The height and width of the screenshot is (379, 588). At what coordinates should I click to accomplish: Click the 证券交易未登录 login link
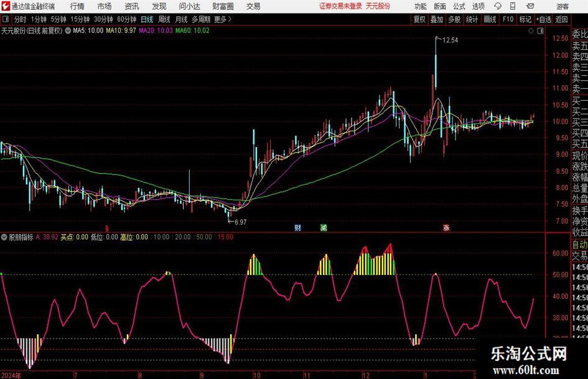(x=340, y=6)
